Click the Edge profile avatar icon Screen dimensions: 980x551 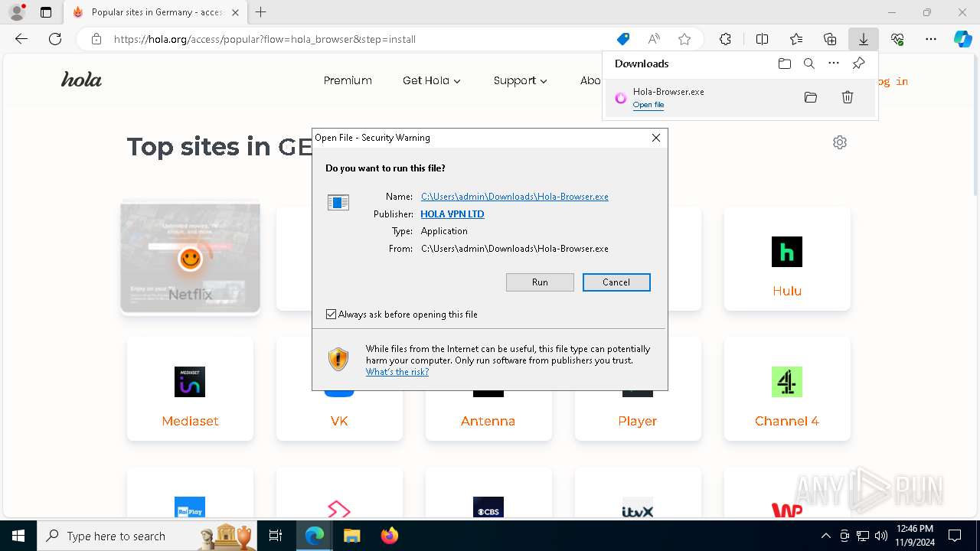click(17, 12)
